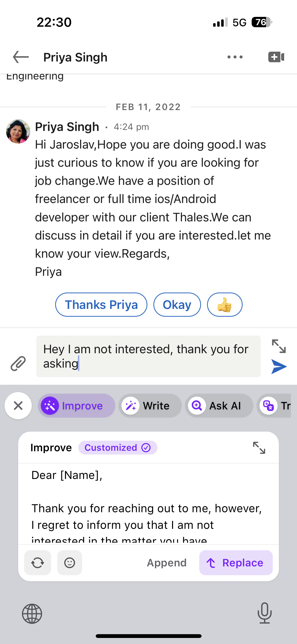Send the message with blue arrow

tap(279, 367)
